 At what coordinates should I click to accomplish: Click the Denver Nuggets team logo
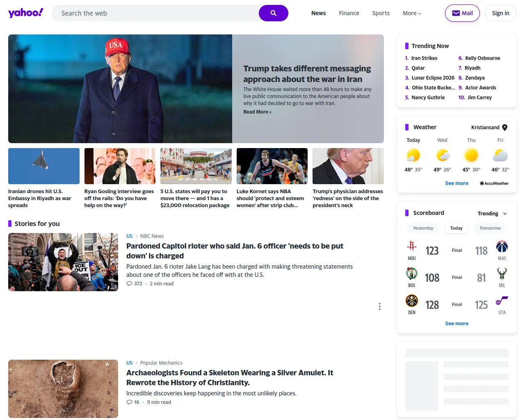[x=412, y=300]
